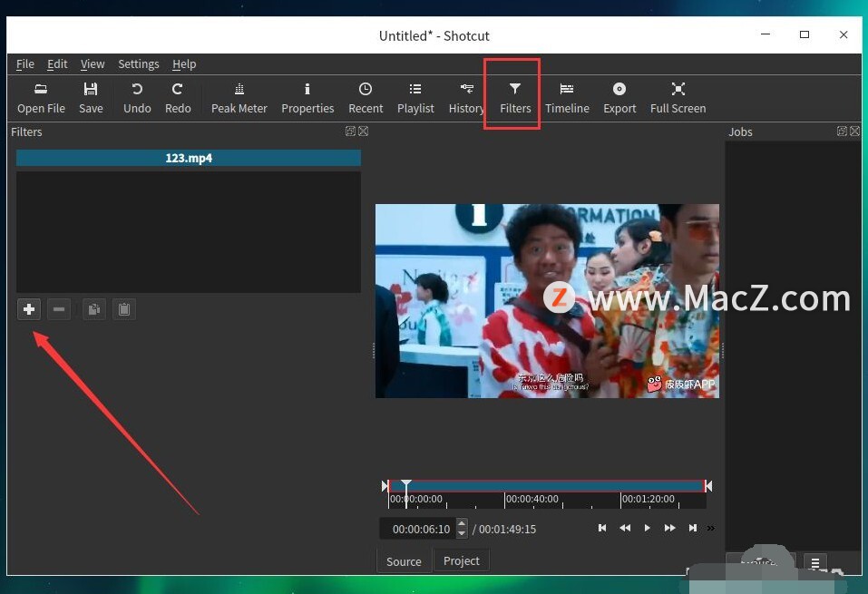Enter Full Screen mode

[678, 98]
